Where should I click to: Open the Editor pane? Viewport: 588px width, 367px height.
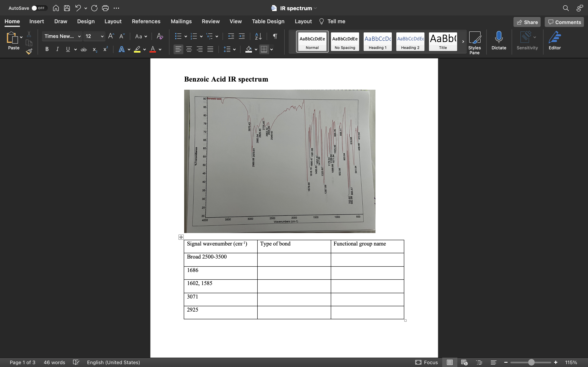pyautogui.click(x=555, y=41)
